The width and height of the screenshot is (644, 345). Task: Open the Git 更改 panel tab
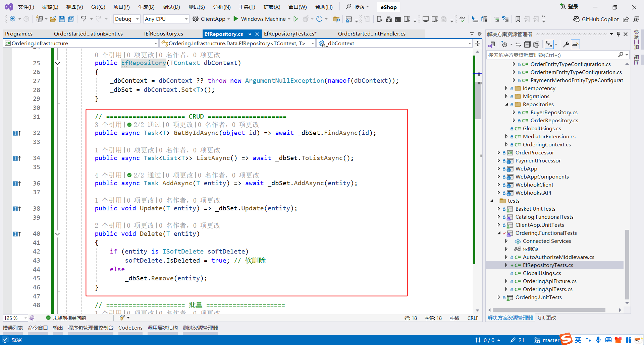547,318
